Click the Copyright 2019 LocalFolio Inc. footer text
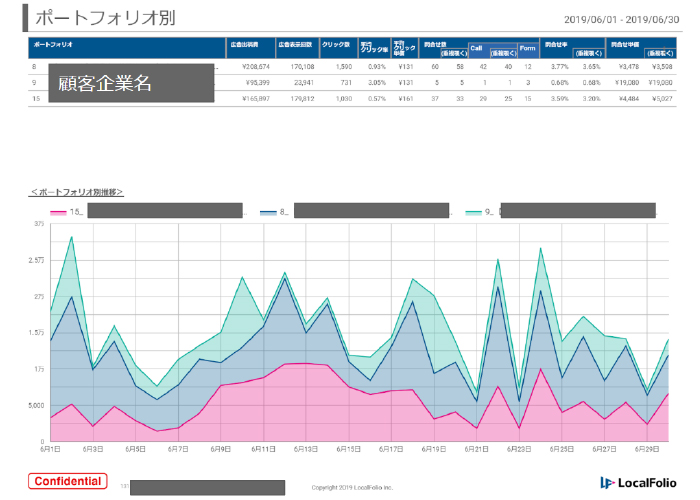The image size is (700, 500). [352, 488]
